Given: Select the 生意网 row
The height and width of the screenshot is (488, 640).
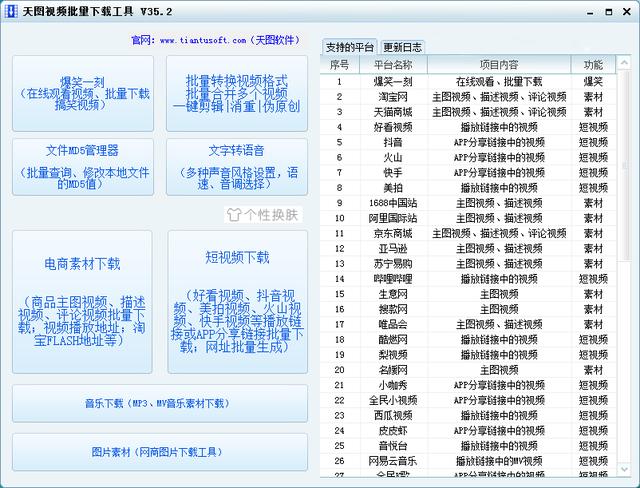Looking at the screenshot, I should click(x=468, y=294).
